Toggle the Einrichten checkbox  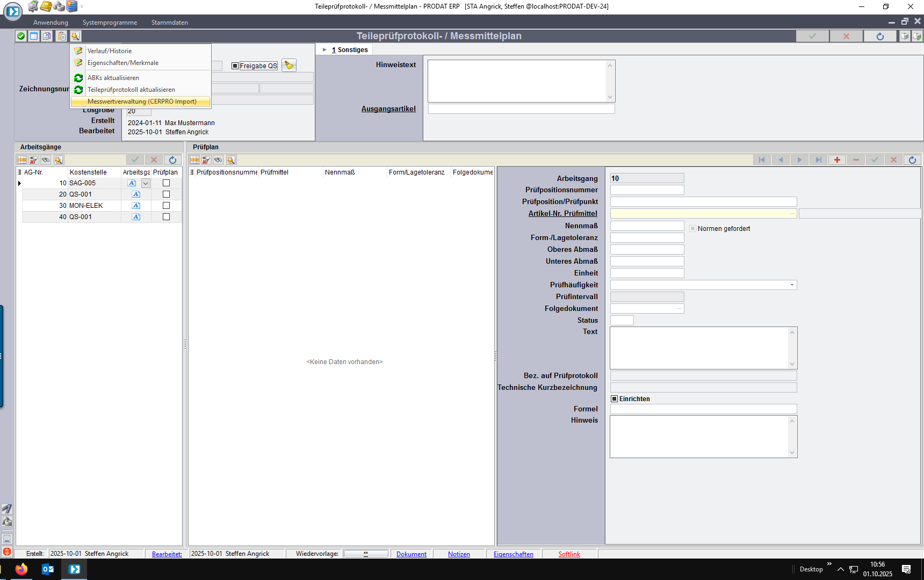[615, 399]
